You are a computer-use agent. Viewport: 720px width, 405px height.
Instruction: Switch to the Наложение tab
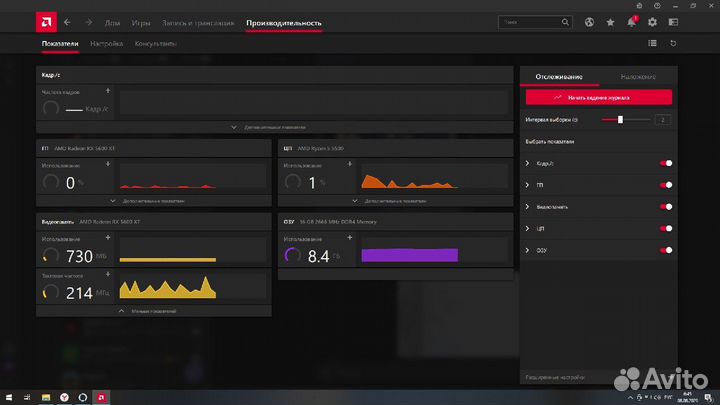click(x=637, y=76)
